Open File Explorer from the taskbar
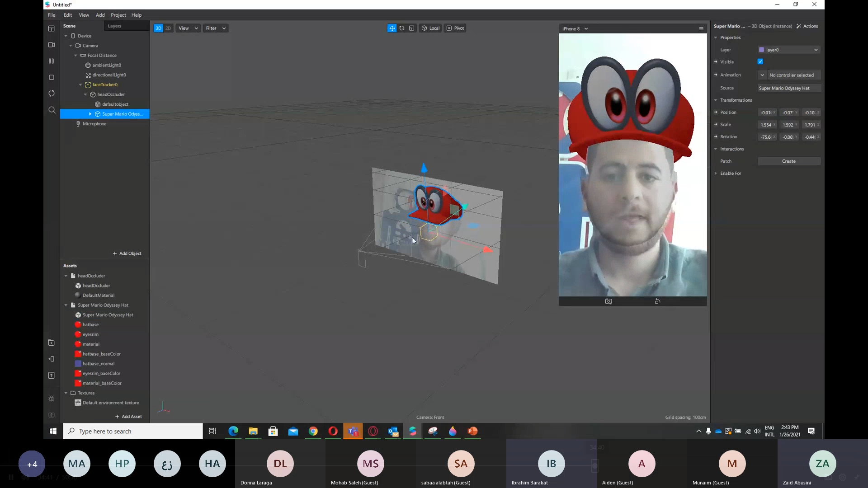Viewport: 868px width, 488px height. tap(253, 432)
